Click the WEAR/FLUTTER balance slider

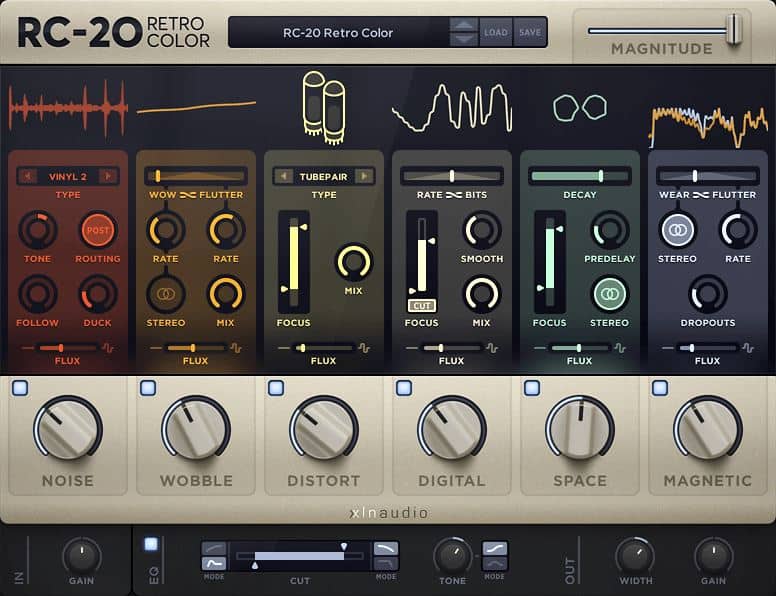(708, 176)
